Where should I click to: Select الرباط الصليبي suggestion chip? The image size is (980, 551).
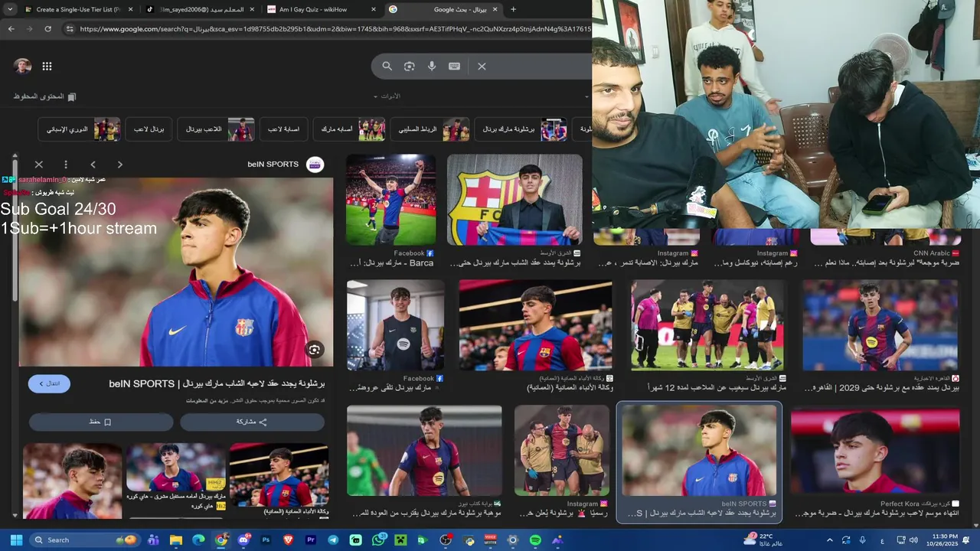click(x=430, y=129)
